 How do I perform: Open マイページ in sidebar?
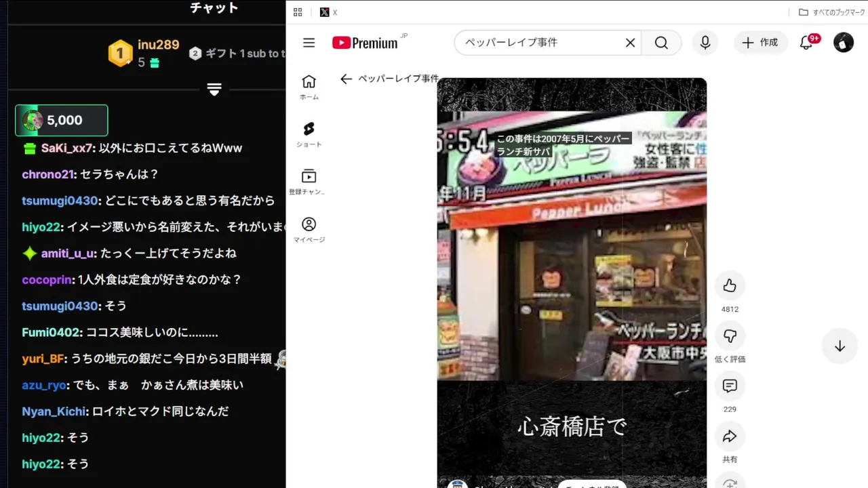click(x=309, y=230)
